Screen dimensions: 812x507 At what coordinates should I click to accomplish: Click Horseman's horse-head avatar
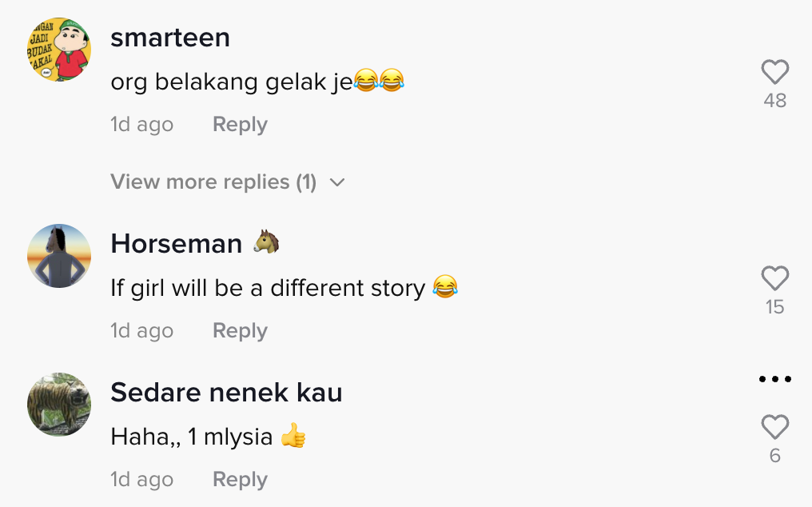point(59,256)
